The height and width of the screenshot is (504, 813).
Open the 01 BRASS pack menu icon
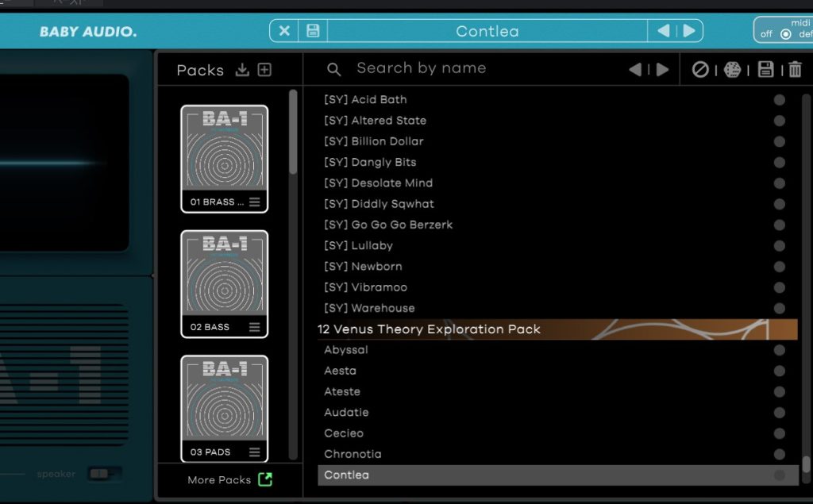point(254,202)
